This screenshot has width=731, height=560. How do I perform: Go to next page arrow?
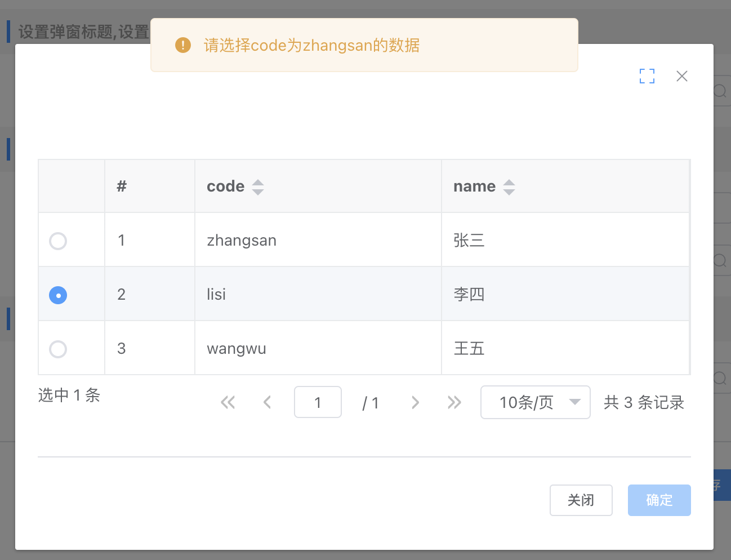point(415,402)
